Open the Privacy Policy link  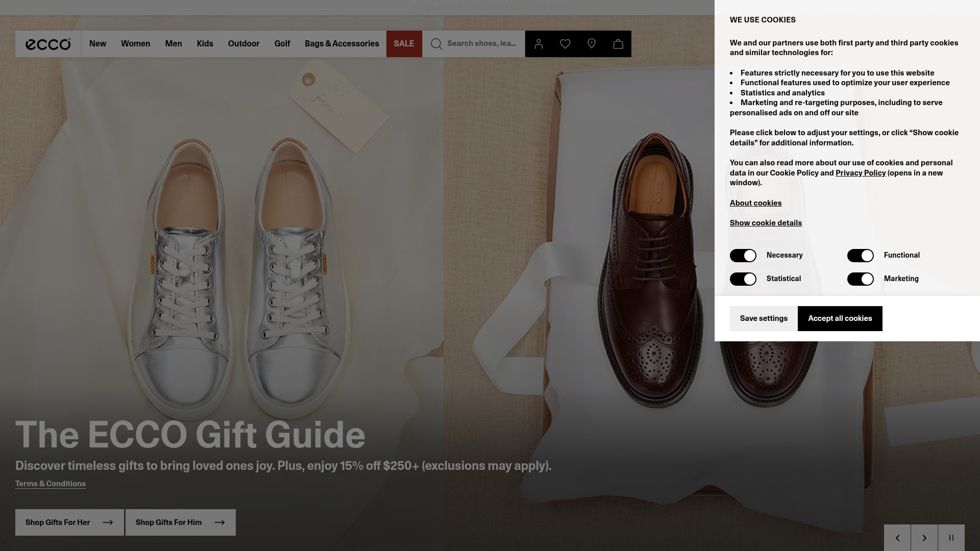(861, 173)
